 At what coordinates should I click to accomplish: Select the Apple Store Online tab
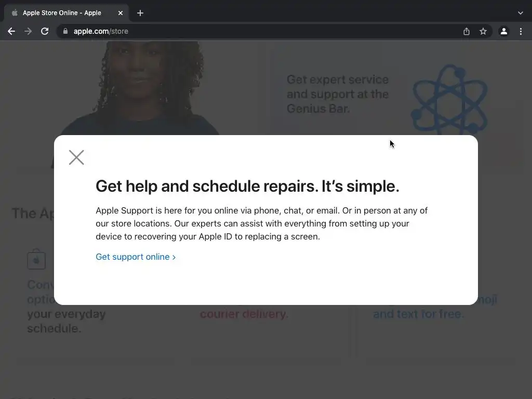[66, 13]
